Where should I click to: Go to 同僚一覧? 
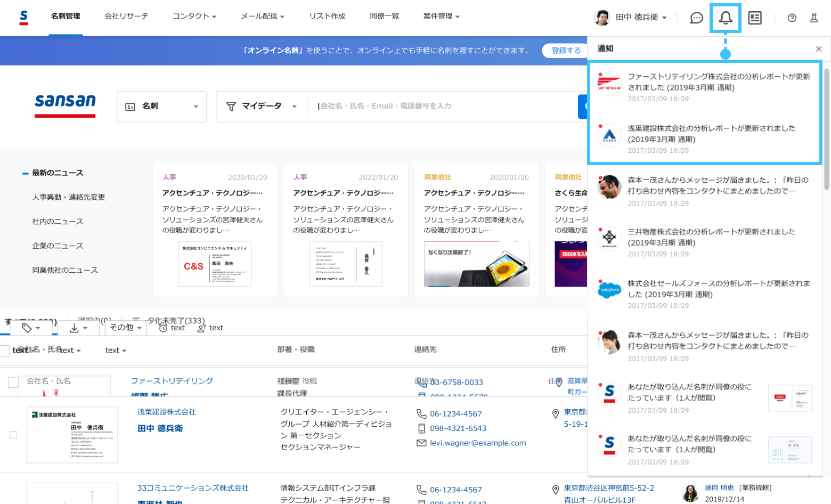[385, 17]
